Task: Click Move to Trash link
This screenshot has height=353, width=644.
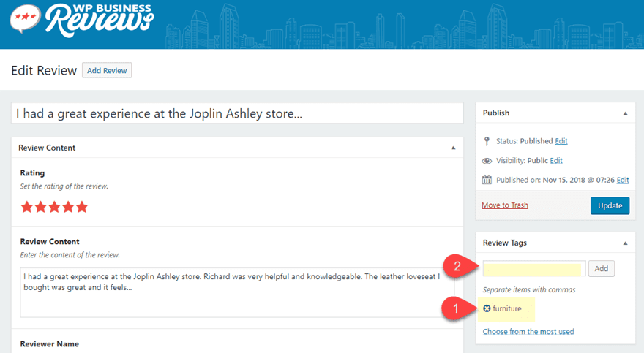Action: [505, 205]
